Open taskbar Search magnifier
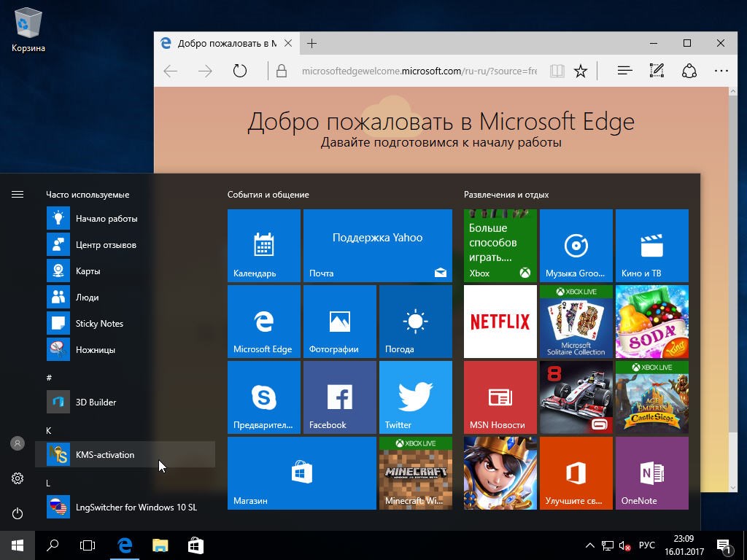The image size is (747, 560). tap(53, 545)
